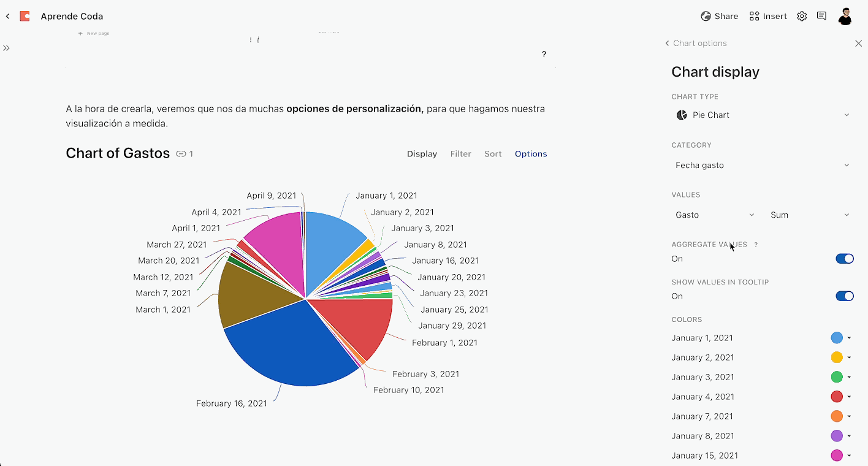Open the Filter tab of the chart

coord(461,154)
